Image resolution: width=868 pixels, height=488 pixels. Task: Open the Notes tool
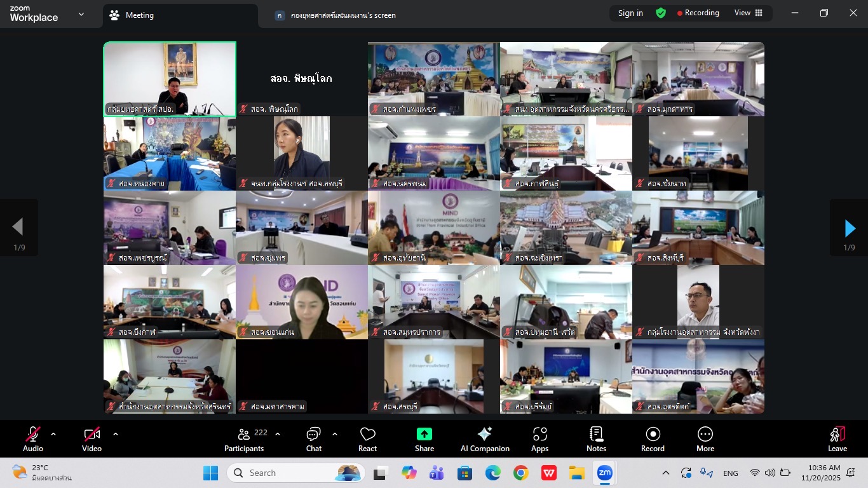pos(596,439)
